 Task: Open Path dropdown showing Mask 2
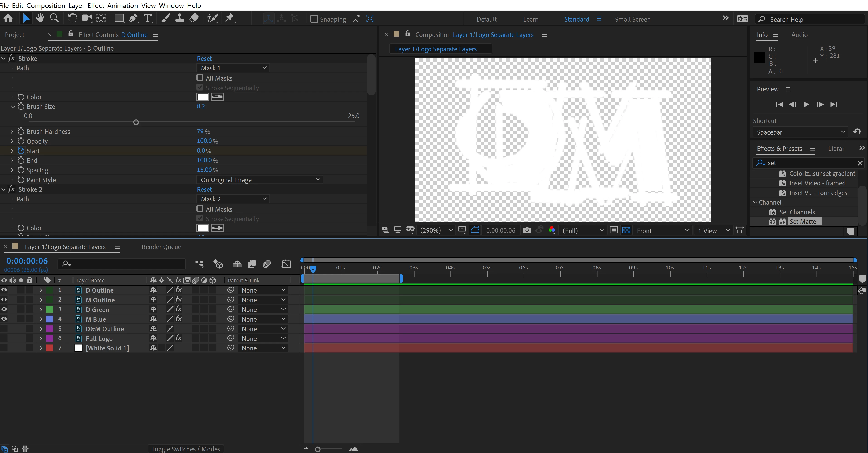tap(233, 199)
